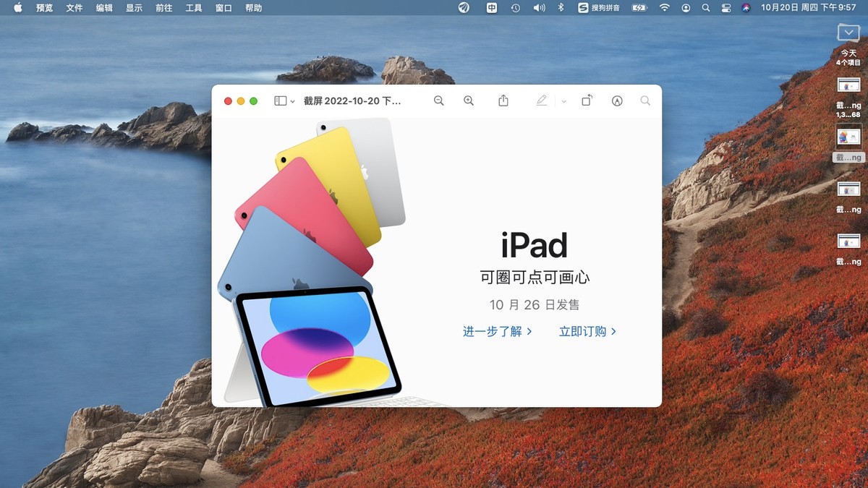Toggle the sidebar view in Preview
This screenshot has height=488, width=868.
click(278, 100)
